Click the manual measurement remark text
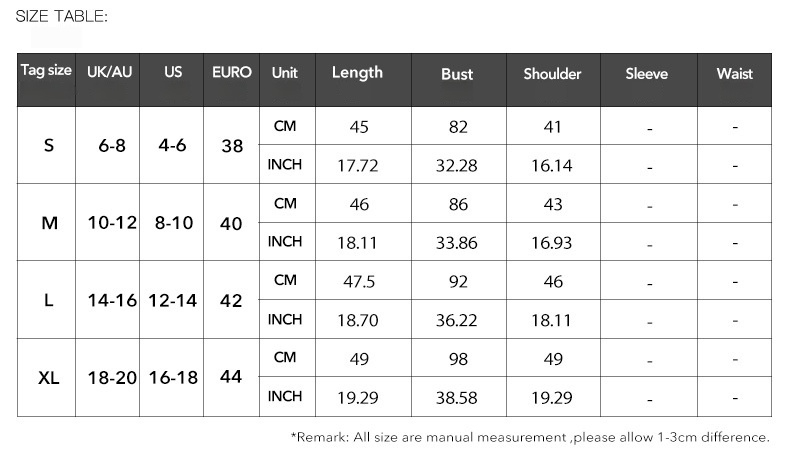 click(530, 437)
